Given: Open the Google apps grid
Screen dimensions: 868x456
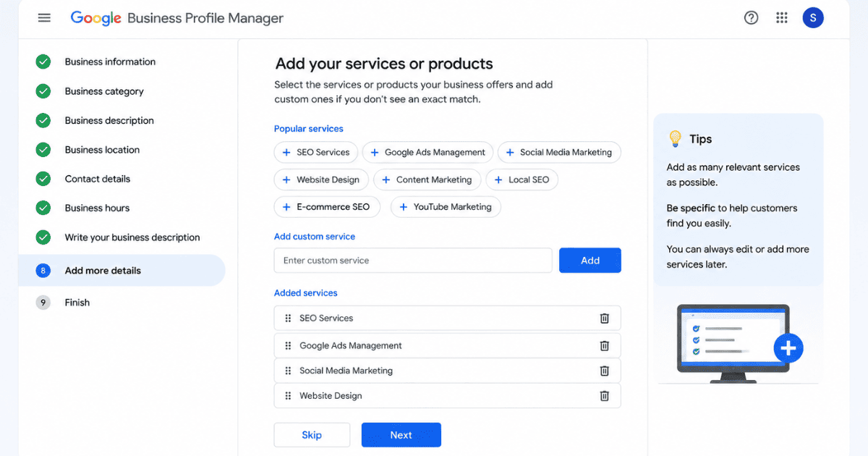Looking at the screenshot, I should coord(782,18).
